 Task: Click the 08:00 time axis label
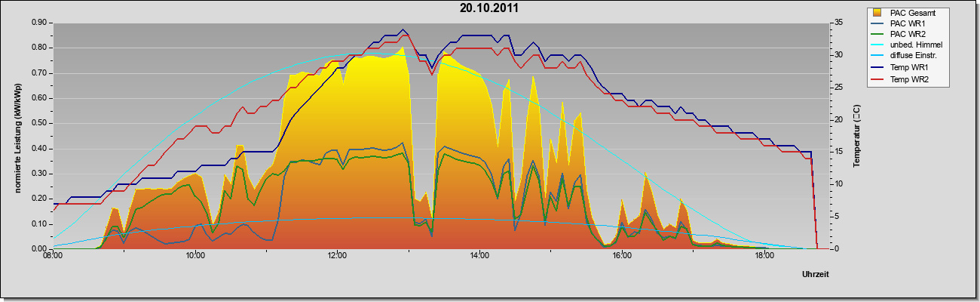[53, 256]
